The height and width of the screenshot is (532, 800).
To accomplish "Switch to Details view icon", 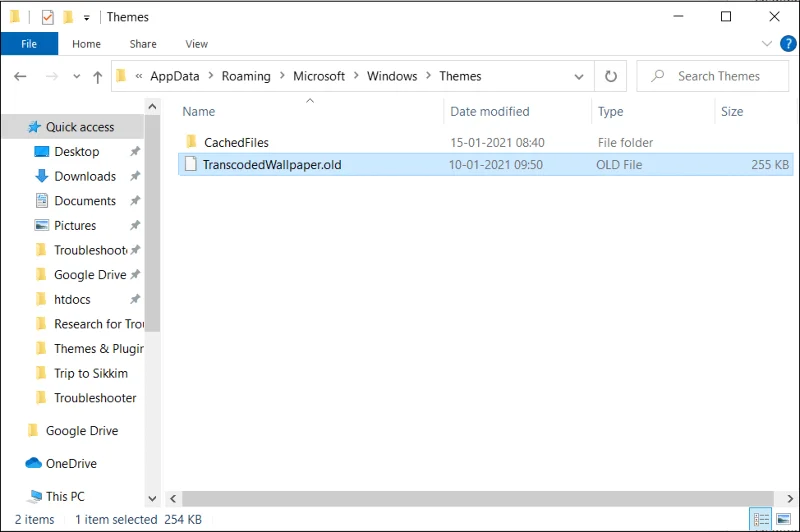I will tap(761, 520).
